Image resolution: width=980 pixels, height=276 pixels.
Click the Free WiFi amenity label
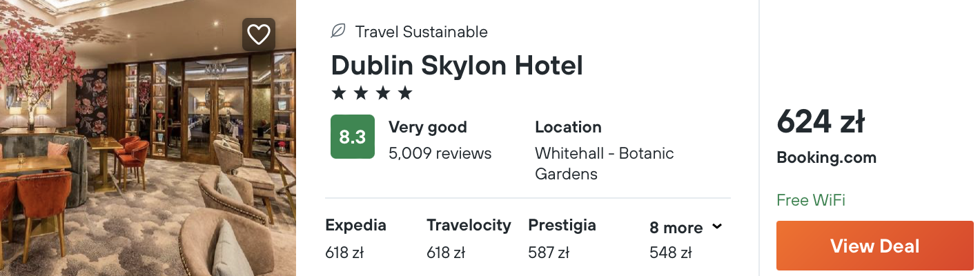(811, 200)
